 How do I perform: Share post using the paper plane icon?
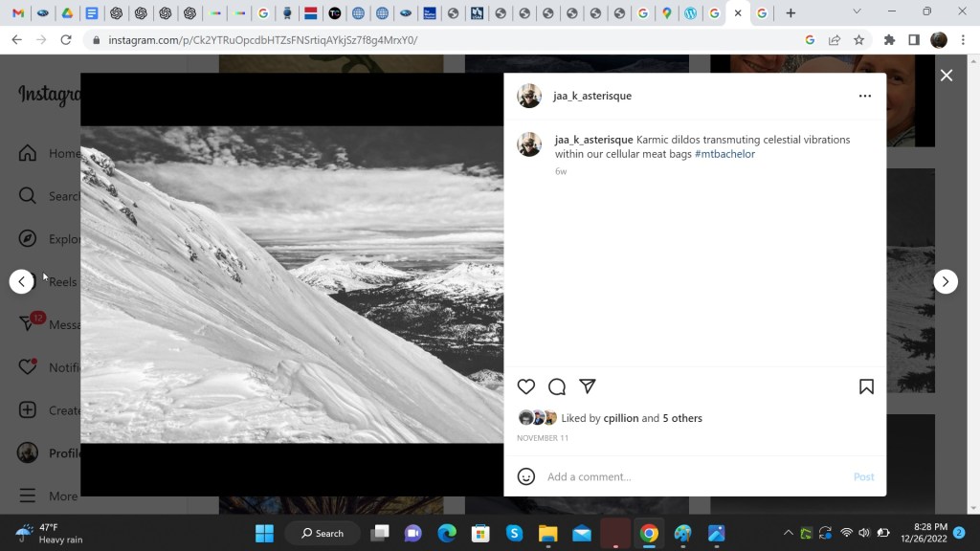coord(588,386)
